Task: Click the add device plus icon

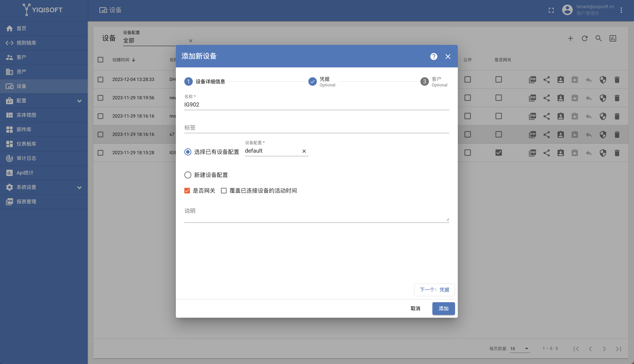Action: [x=570, y=39]
